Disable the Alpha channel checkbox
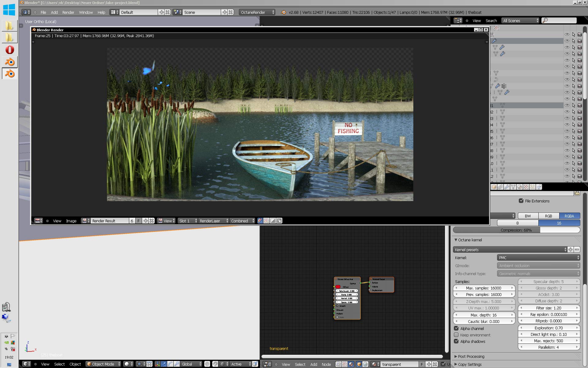Image resolution: width=588 pixels, height=368 pixels. pos(456,328)
